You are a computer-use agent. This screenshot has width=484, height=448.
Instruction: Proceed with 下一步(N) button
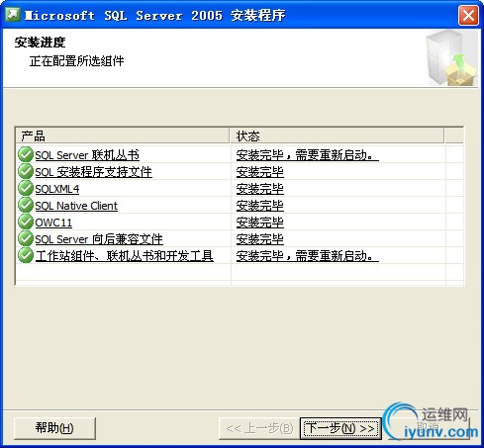point(340,428)
